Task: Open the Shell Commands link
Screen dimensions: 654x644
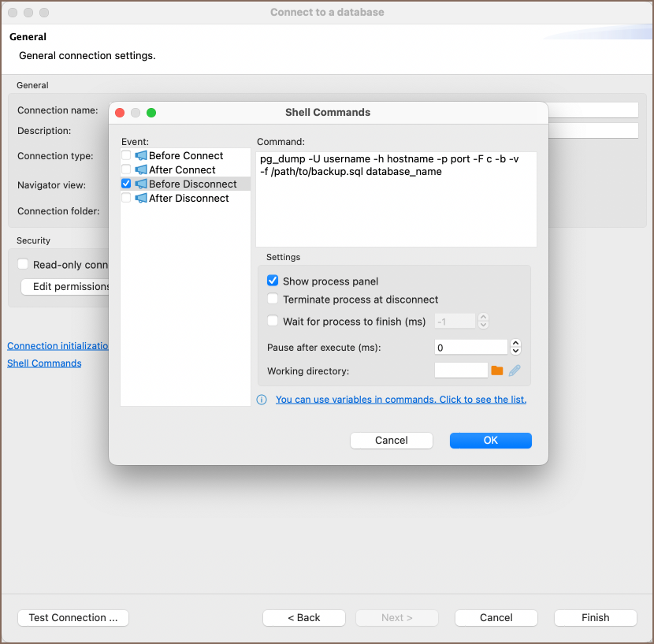Action: click(x=44, y=363)
